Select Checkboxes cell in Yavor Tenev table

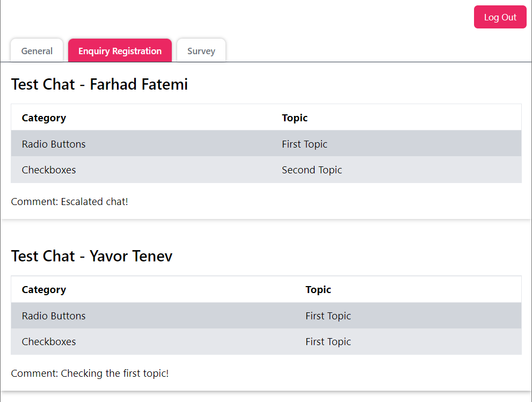pos(49,341)
